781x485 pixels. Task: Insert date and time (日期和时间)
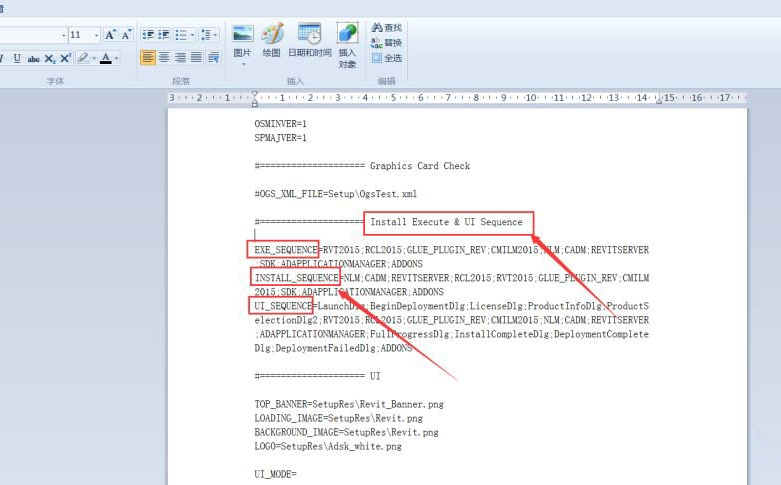309,40
